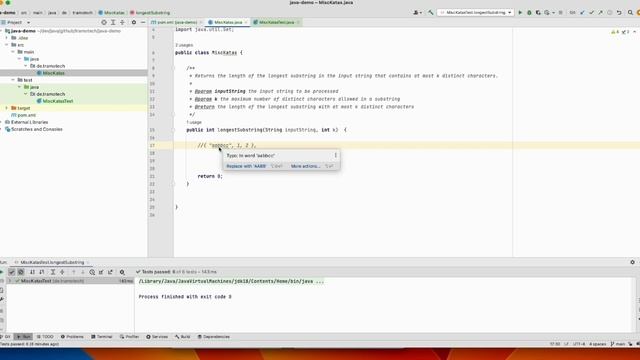Sort test results alphabetically icon
The width and height of the screenshot is (640, 360).
click(32, 272)
